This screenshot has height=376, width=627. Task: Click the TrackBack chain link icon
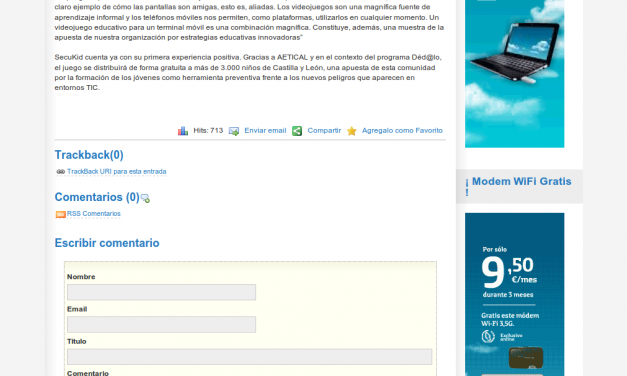pyautogui.click(x=60, y=172)
